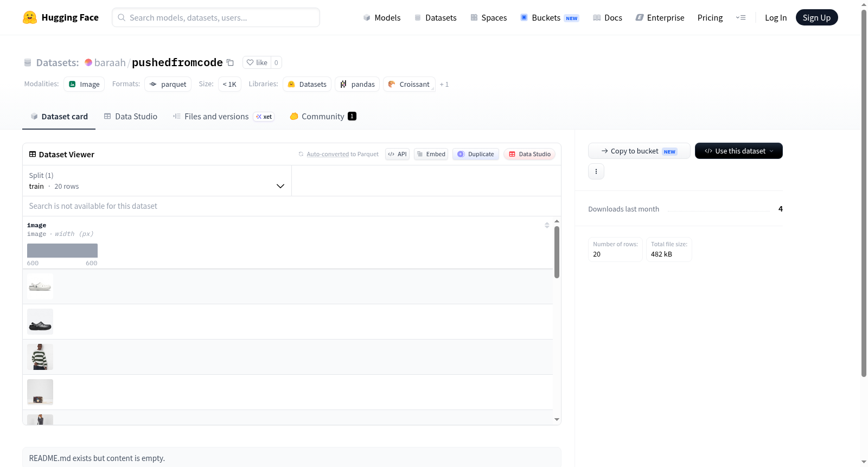The image size is (868, 467).
Task: Click the handbag image thumbnail
Action: (40, 392)
